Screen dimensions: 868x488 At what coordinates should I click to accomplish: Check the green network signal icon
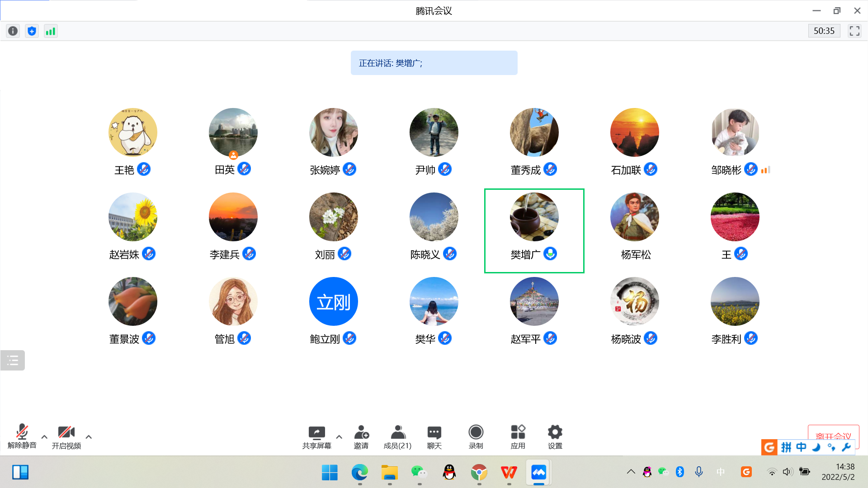(x=51, y=31)
